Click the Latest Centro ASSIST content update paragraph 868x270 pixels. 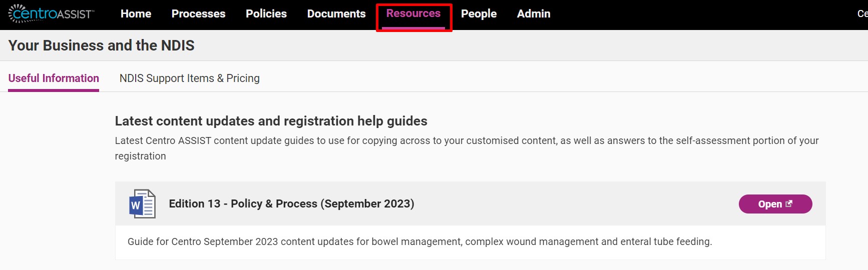coord(467,148)
